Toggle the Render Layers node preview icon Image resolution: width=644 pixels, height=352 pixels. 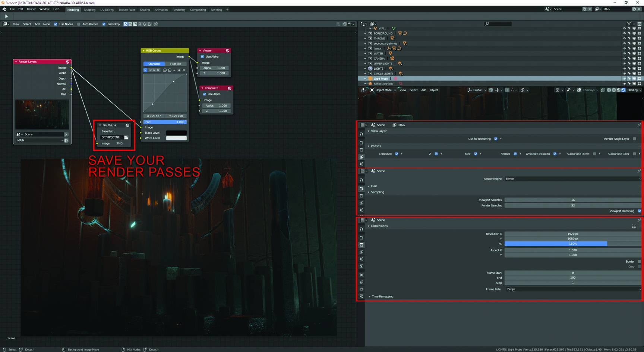67,62
